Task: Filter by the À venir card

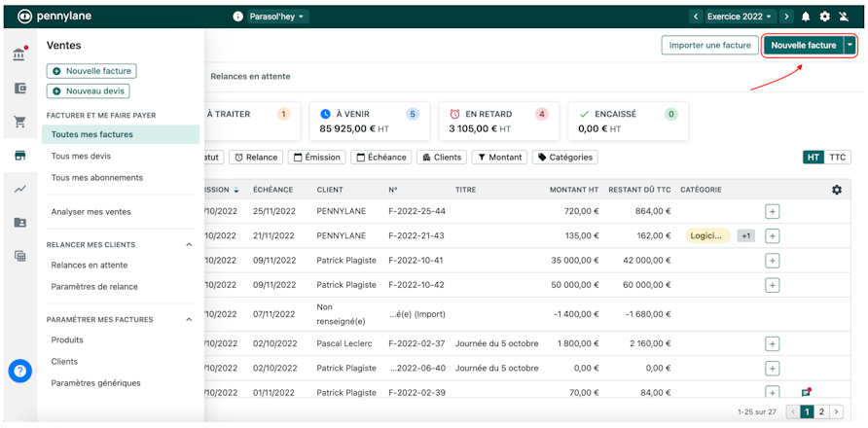Action: coord(369,121)
